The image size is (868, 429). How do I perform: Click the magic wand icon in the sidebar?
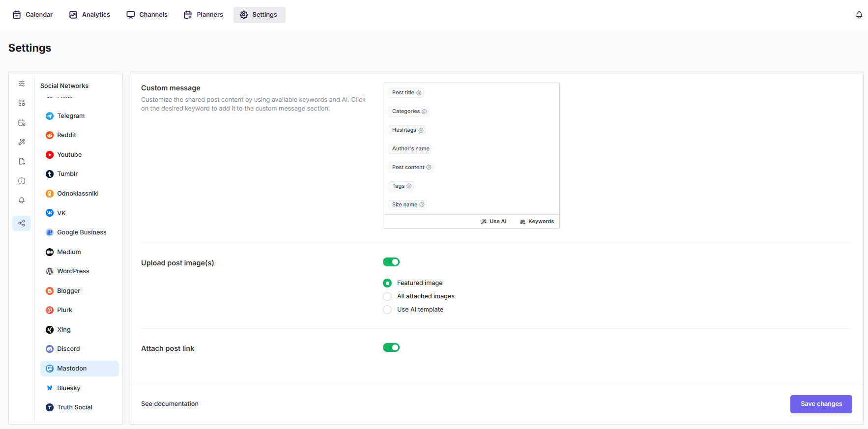pos(22,142)
